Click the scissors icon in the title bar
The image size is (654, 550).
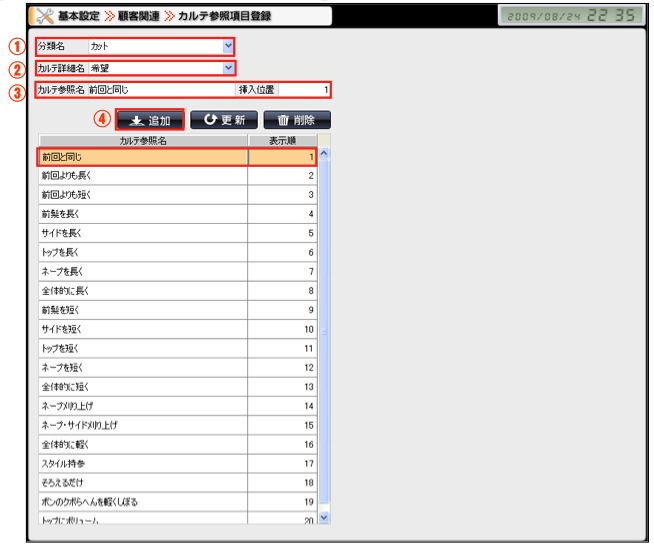tap(43, 17)
